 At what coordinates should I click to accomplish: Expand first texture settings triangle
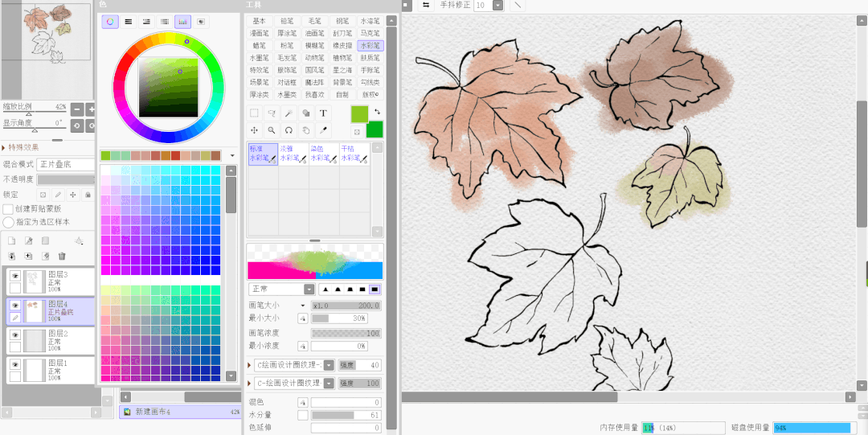click(x=250, y=365)
